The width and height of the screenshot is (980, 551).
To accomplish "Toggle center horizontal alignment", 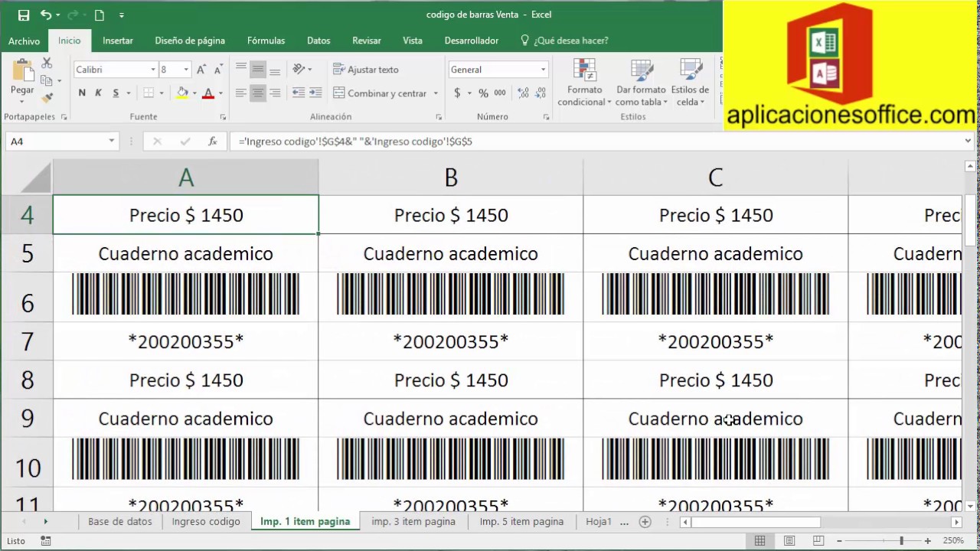I will [x=258, y=93].
